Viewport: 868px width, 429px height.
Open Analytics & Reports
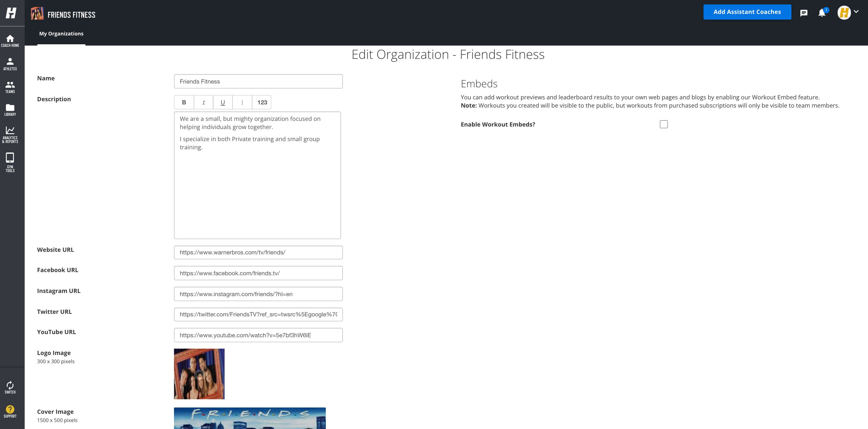coord(10,135)
